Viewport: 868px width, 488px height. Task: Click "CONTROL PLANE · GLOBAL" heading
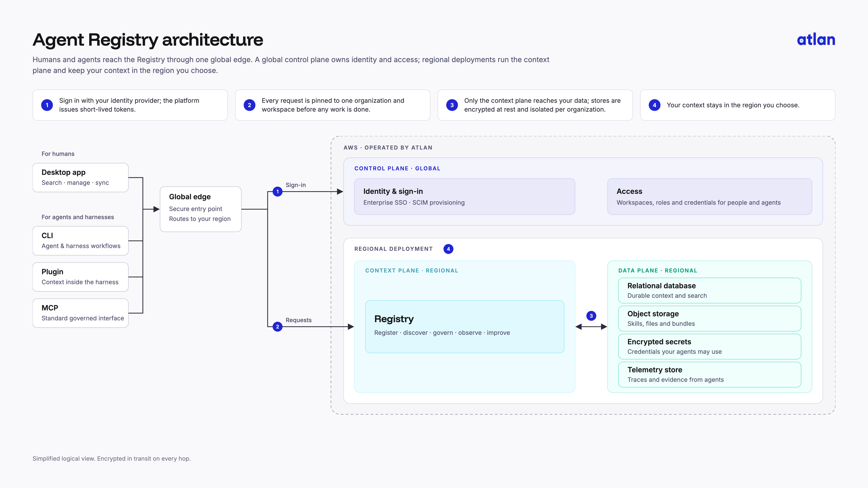[397, 168]
